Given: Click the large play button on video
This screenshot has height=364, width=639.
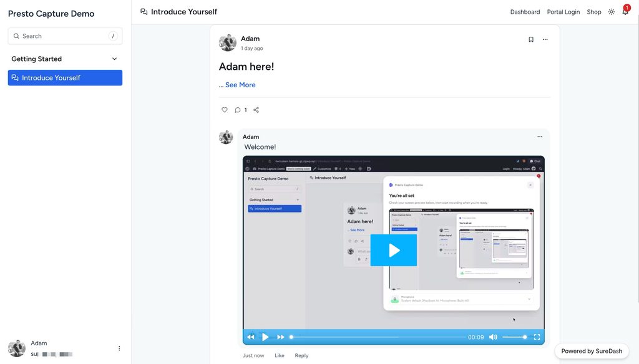Looking at the screenshot, I should click(394, 251).
